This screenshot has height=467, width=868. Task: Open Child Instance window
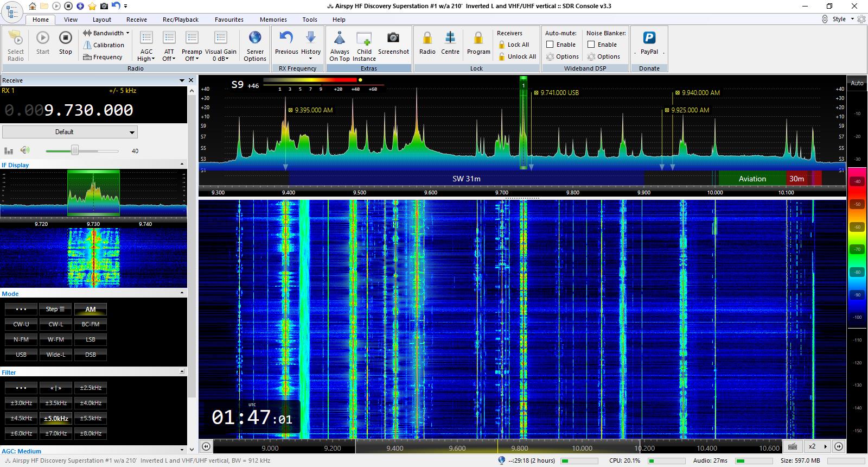click(x=364, y=39)
